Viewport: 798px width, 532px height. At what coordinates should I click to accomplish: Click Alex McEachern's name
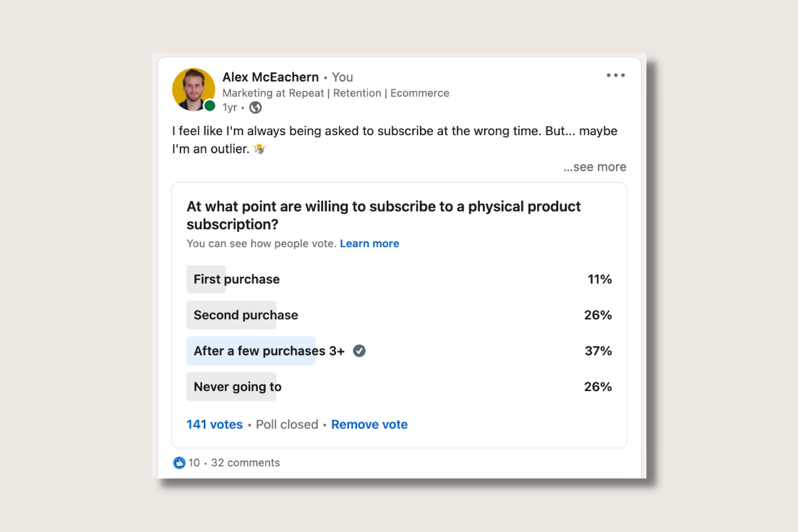(270, 77)
